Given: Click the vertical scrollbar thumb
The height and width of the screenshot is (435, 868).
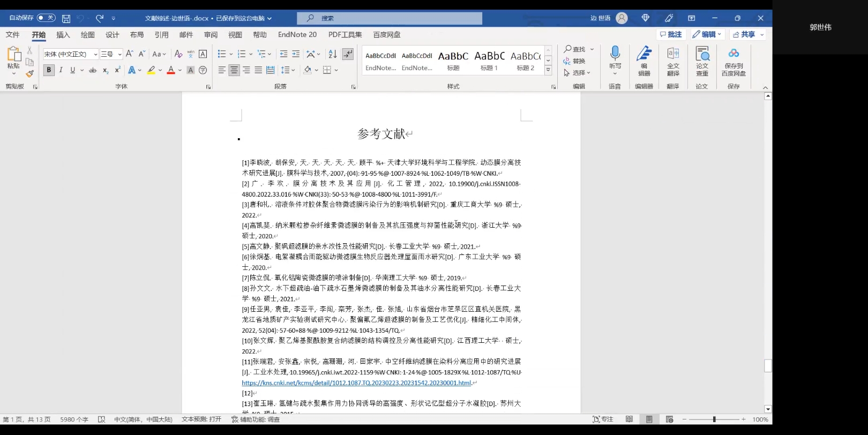Looking at the screenshot, I should pyautogui.click(x=768, y=366).
